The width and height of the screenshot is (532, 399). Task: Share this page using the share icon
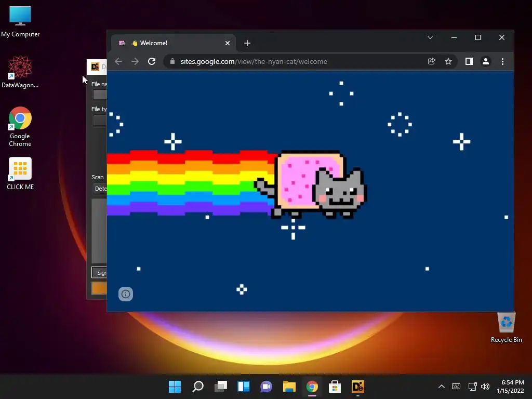coord(432,61)
